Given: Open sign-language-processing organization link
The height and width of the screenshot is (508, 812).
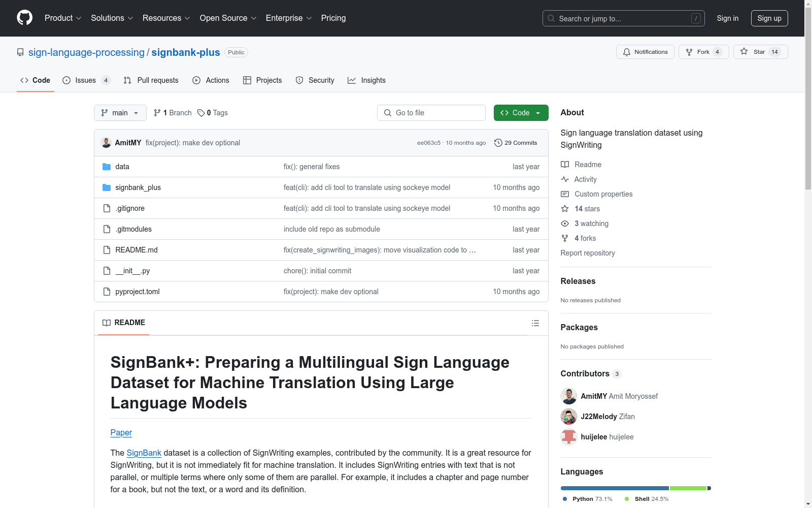Looking at the screenshot, I should coord(86,52).
